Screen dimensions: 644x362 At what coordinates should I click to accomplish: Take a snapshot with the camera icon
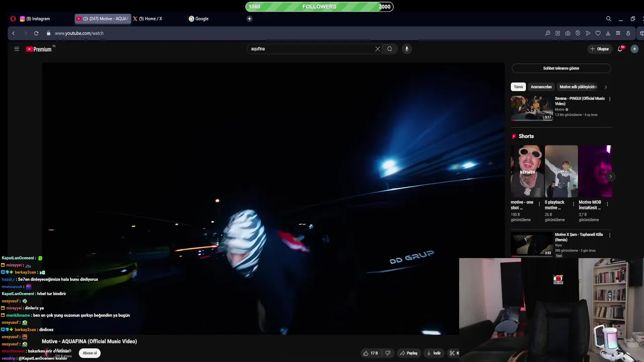[568, 33]
